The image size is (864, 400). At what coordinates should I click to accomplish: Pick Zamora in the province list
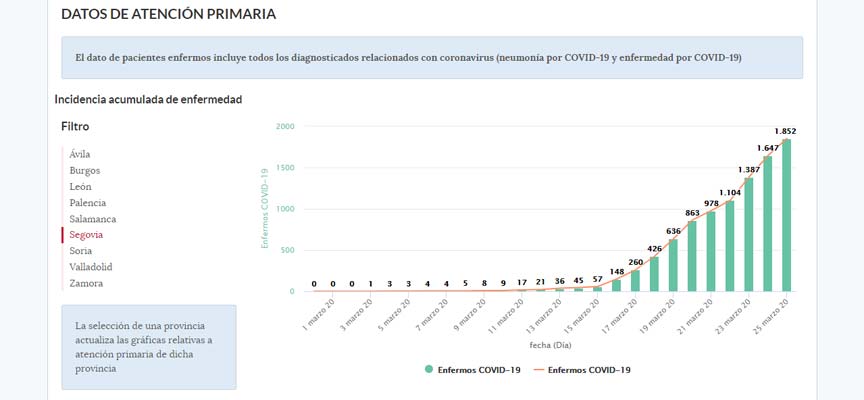pyautogui.click(x=86, y=283)
